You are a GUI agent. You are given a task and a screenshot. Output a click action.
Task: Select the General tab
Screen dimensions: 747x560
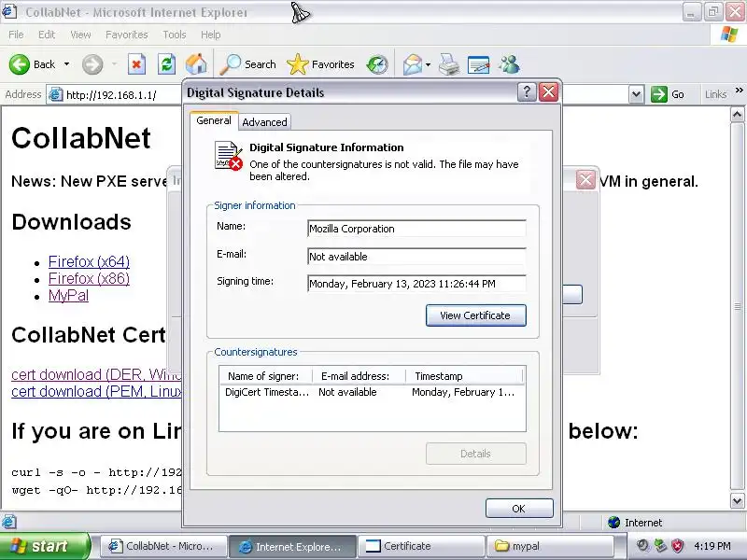click(214, 120)
